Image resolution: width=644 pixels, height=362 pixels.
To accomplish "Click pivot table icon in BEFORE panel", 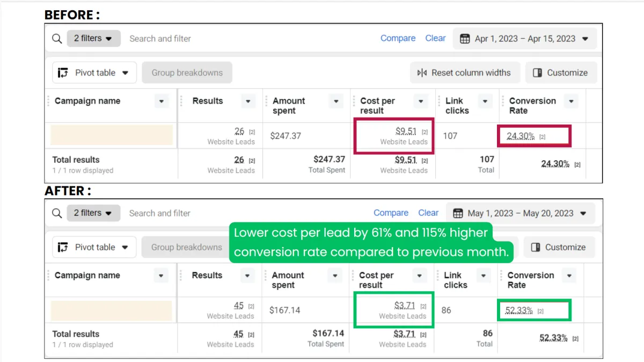I will pyautogui.click(x=63, y=73).
